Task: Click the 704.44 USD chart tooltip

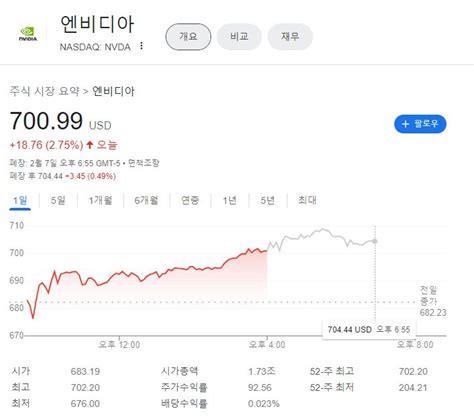Action: tap(369, 330)
